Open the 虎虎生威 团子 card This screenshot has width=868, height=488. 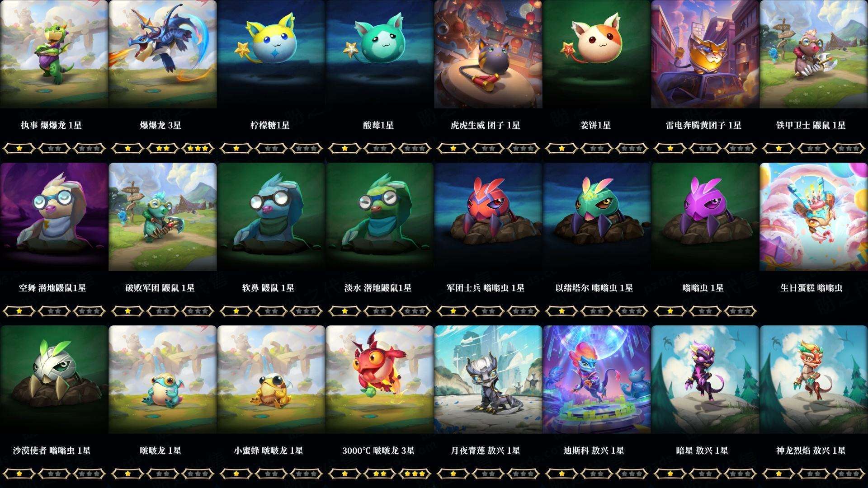(x=488, y=54)
